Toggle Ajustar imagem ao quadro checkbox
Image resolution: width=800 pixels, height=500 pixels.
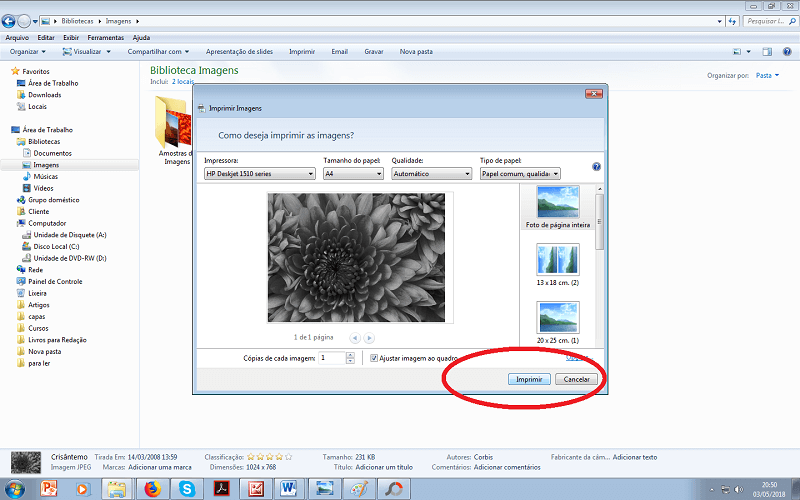374,358
